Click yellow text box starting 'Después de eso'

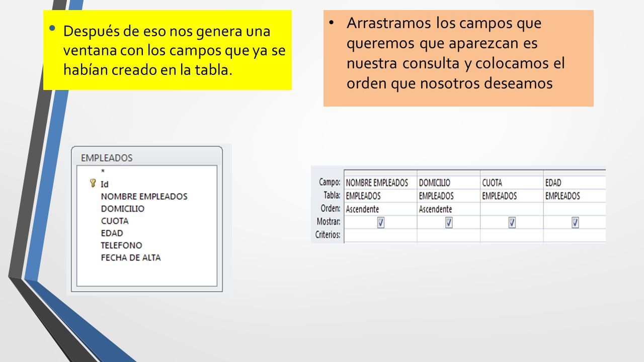[x=168, y=50]
